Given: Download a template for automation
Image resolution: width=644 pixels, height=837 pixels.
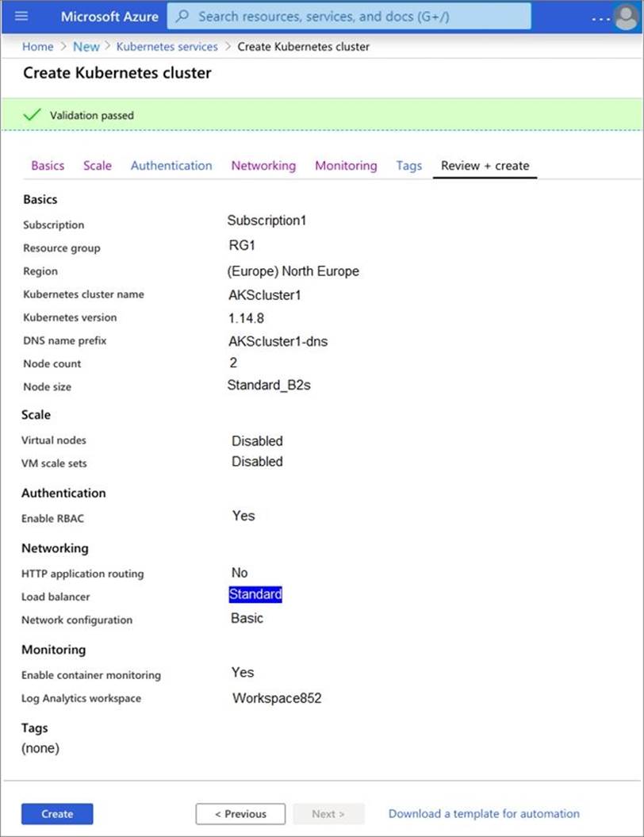Looking at the screenshot, I should 484,814.
